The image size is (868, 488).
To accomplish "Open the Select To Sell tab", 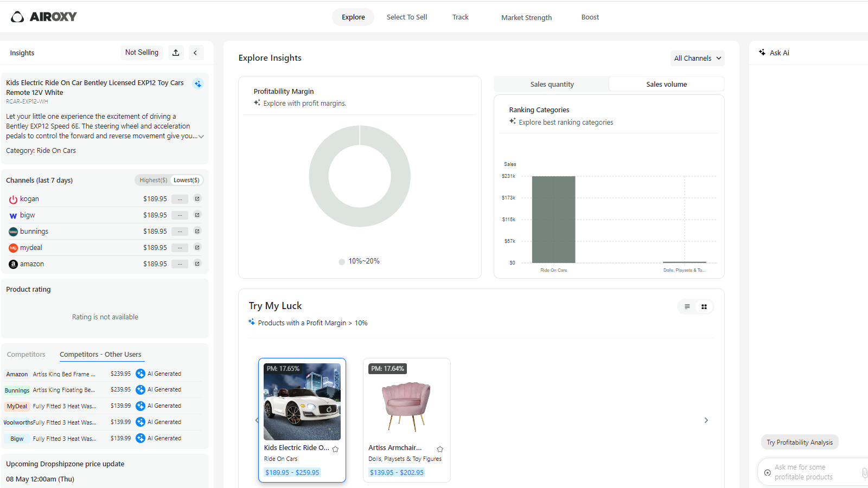I will tap(407, 17).
